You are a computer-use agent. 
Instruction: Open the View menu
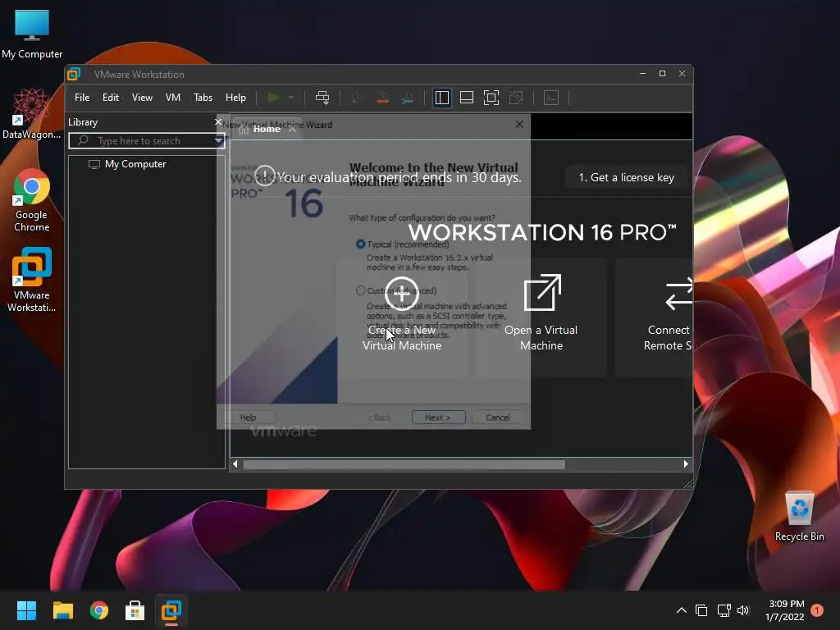tap(142, 98)
